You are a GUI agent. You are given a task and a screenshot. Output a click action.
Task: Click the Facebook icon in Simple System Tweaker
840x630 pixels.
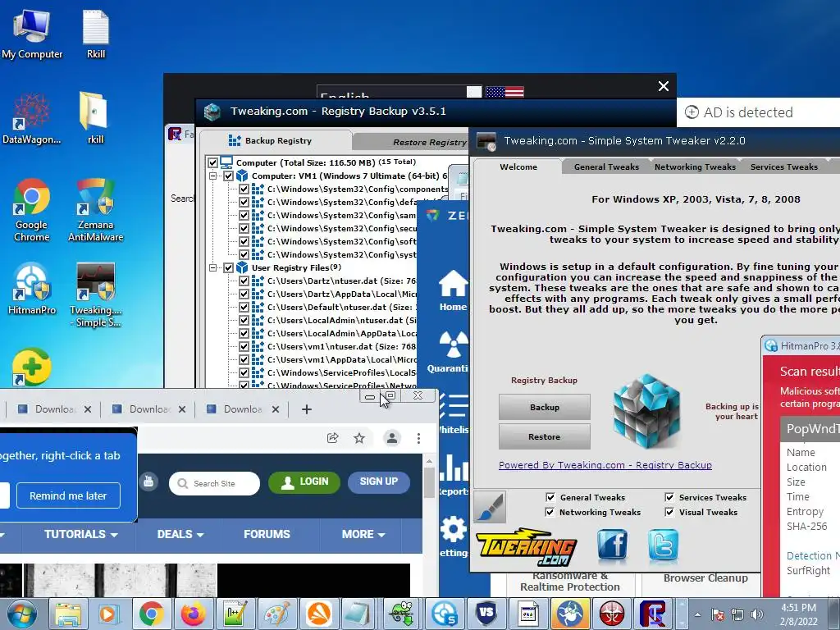[x=612, y=545]
